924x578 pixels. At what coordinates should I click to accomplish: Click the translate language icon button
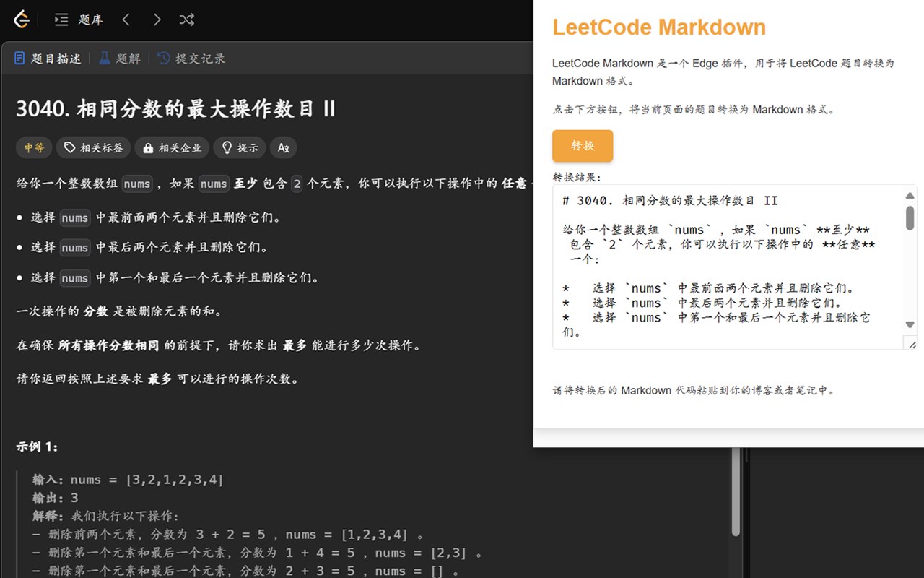tap(284, 147)
